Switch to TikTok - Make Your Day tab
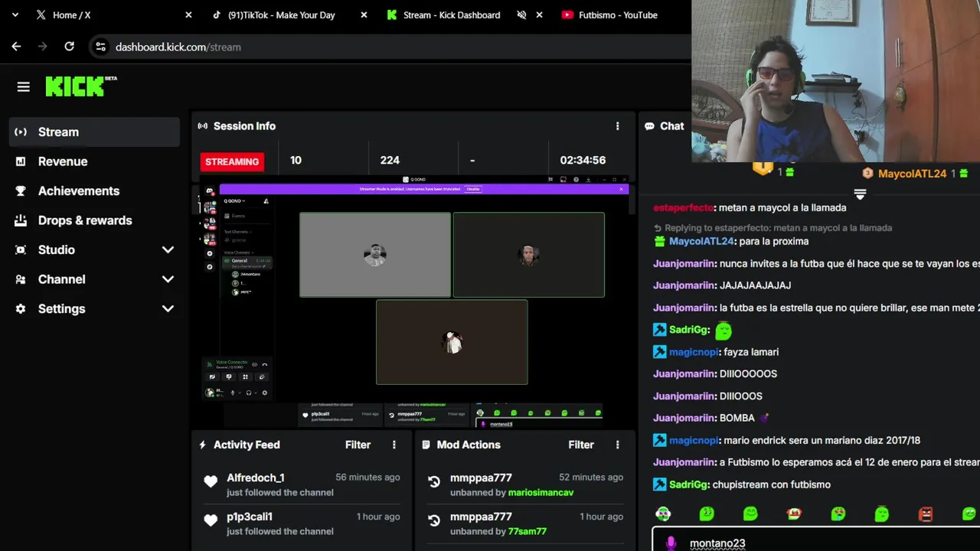Screen dimensions: 980x551 click(x=282, y=15)
